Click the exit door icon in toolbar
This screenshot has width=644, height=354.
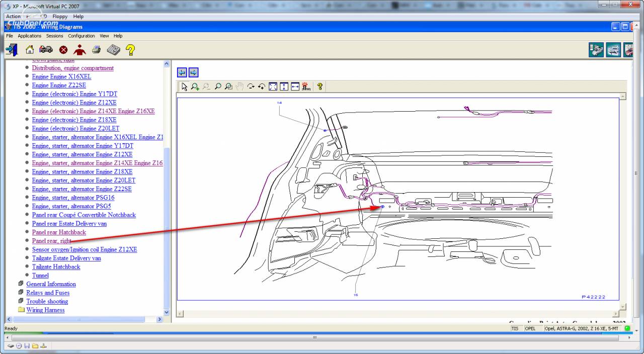pos(12,49)
